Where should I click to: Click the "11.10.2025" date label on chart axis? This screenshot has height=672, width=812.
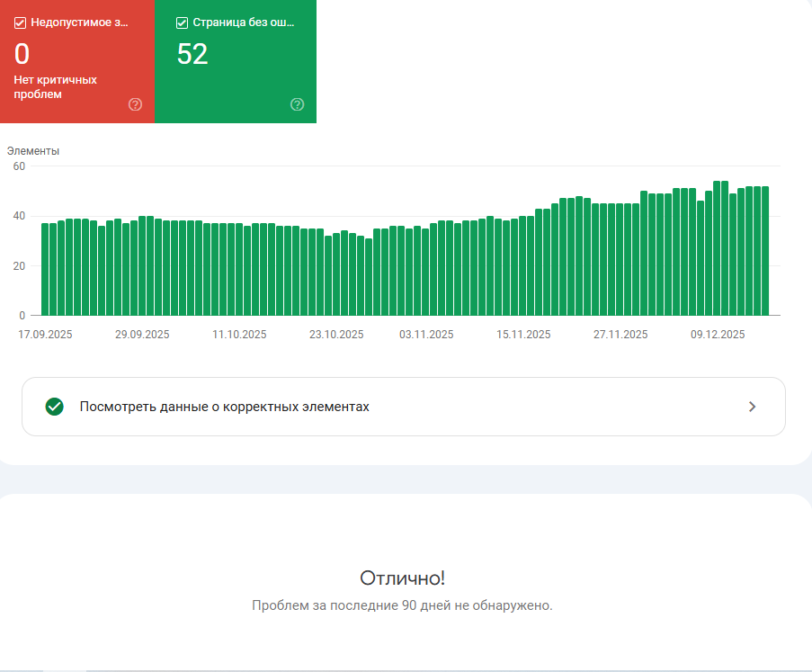point(239,335)
